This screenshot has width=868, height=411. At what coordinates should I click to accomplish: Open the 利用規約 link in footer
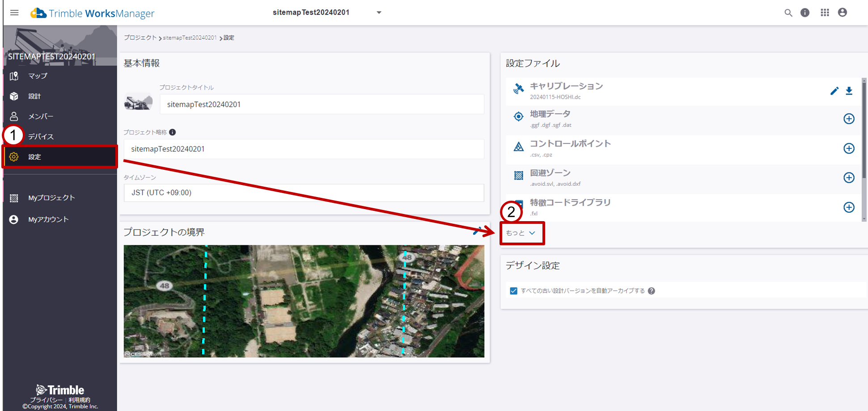pos(79,400)
